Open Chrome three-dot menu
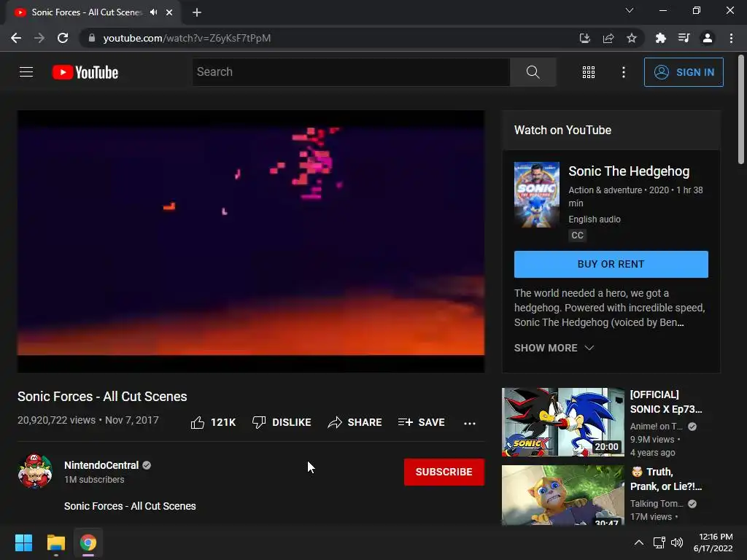Image resolution: width=747 pixels, height=560 pixels. pos(731,38)
